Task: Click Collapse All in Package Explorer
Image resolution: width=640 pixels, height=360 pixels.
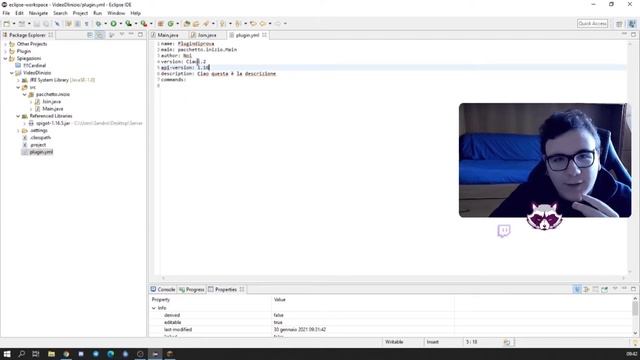Action: [90, 35]
